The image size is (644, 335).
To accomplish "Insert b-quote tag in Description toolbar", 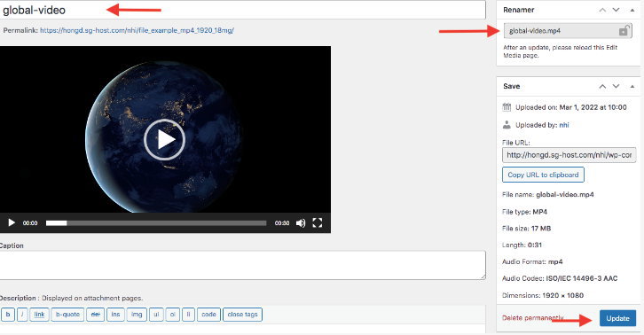I will 67,315.
